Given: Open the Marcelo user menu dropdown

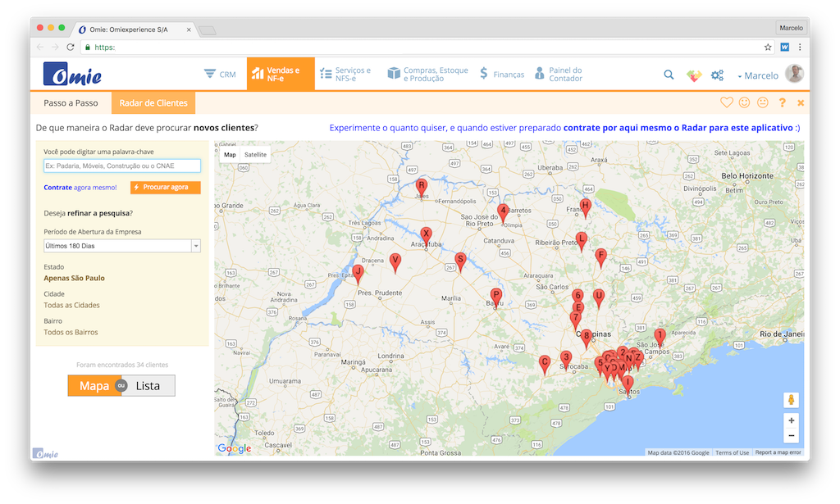Looking at the screenshot, I should [758, 75].
